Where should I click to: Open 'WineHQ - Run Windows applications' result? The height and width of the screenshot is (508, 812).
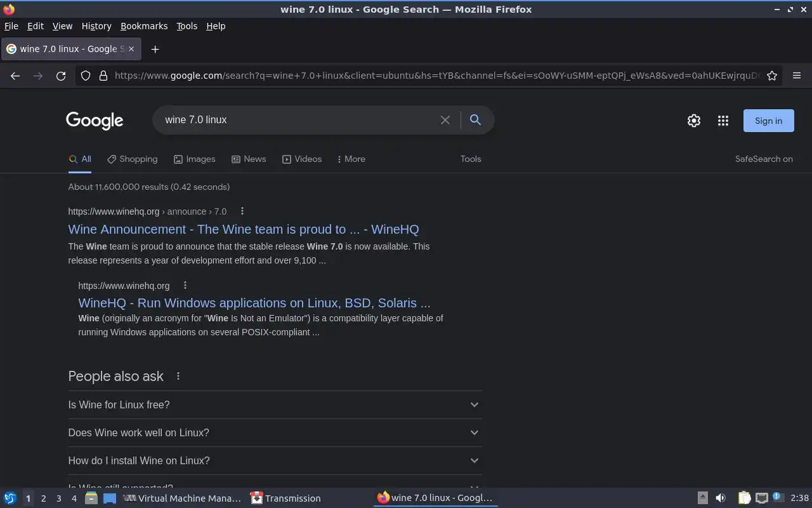[x=254, y=303]
